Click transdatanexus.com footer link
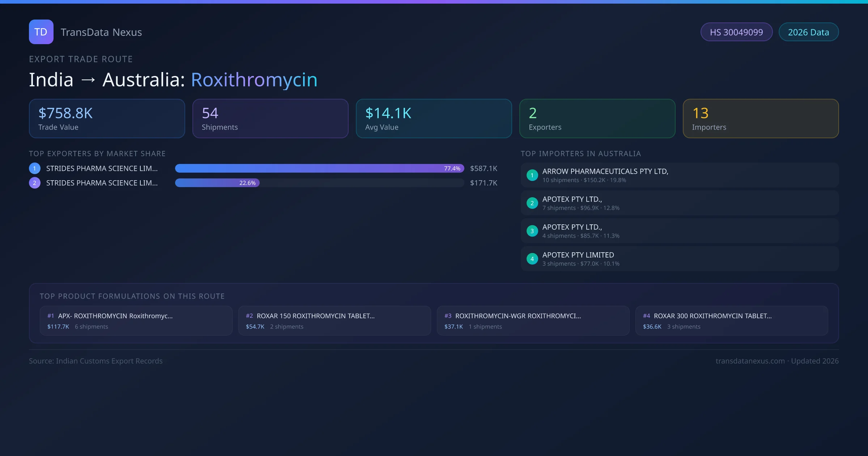The height and width of the screenshot is (456, 868). pyautogui.click(x=750, y=361)
